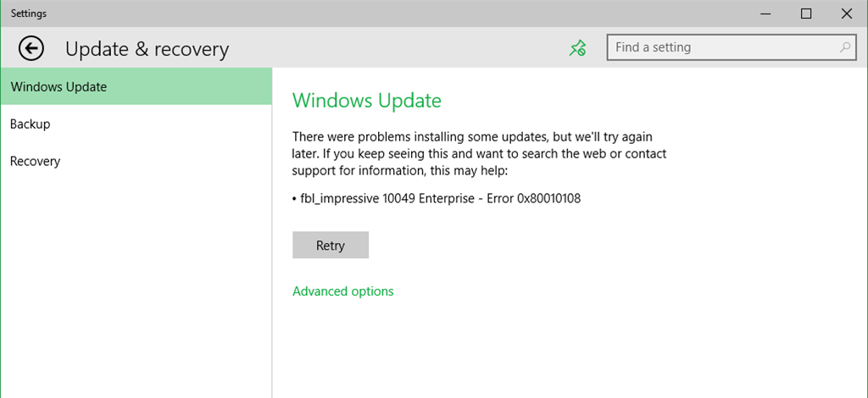This screenshot has width=868, height=398.
Task: Click the fbl_impressive 10049 error line
Action: pyautogui.click(x=437, y=199)
